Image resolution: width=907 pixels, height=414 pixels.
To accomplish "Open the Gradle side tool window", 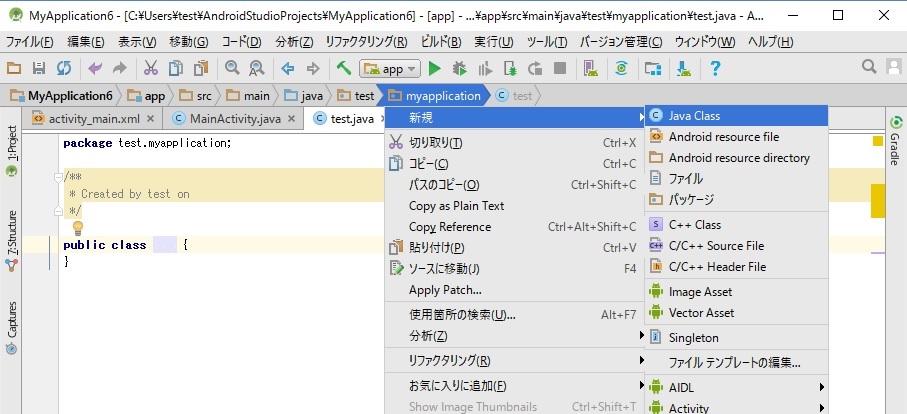I will click(x=895, y=141).
